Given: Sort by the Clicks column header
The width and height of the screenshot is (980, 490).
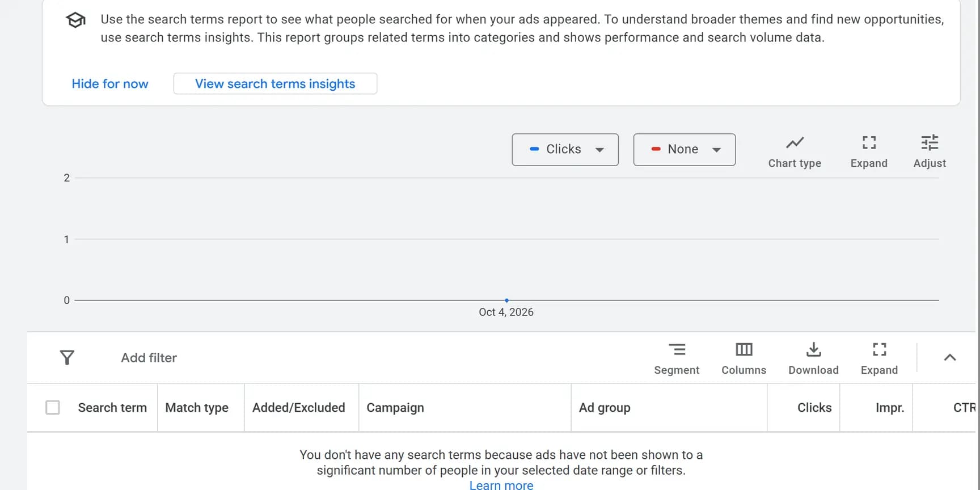Looking at the screenshot, I should 814,408.
